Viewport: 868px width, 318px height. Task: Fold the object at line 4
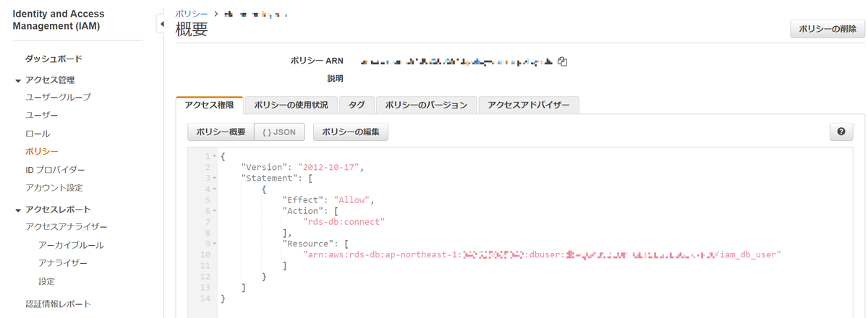(215, 189)
